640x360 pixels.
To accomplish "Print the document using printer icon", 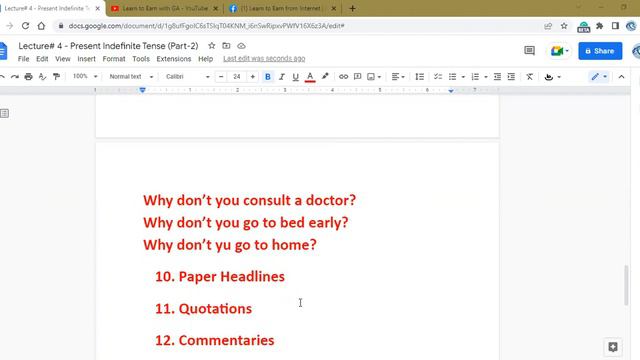I will [28, 77].
